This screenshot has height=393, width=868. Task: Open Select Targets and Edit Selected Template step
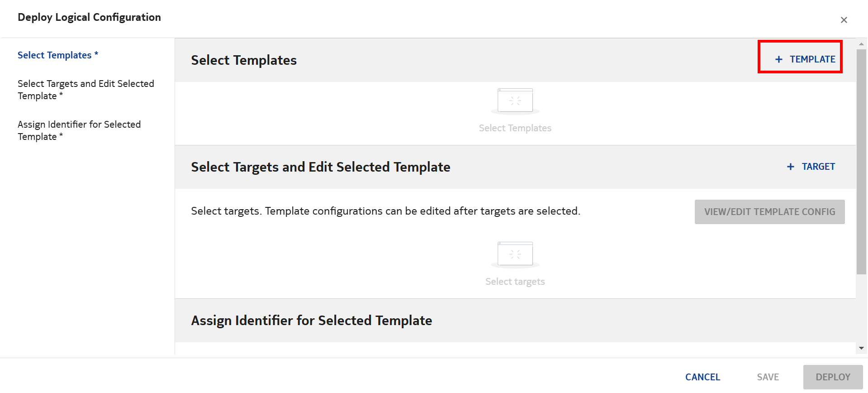pyautogui.click(x=85, y=90)
